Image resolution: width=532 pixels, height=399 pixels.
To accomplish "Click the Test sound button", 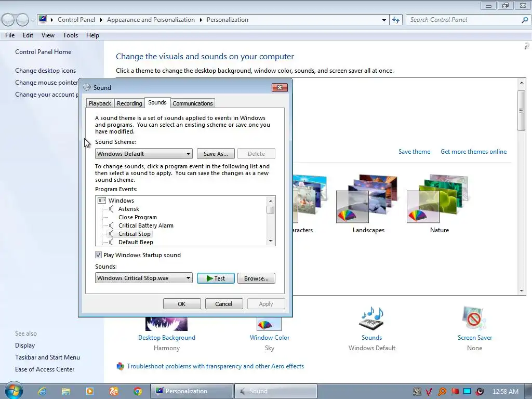I will point(216,278).
